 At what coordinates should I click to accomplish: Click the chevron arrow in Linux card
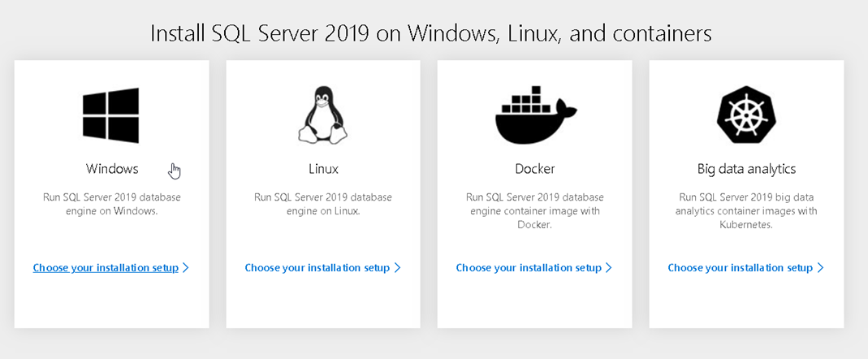(397, 268)
